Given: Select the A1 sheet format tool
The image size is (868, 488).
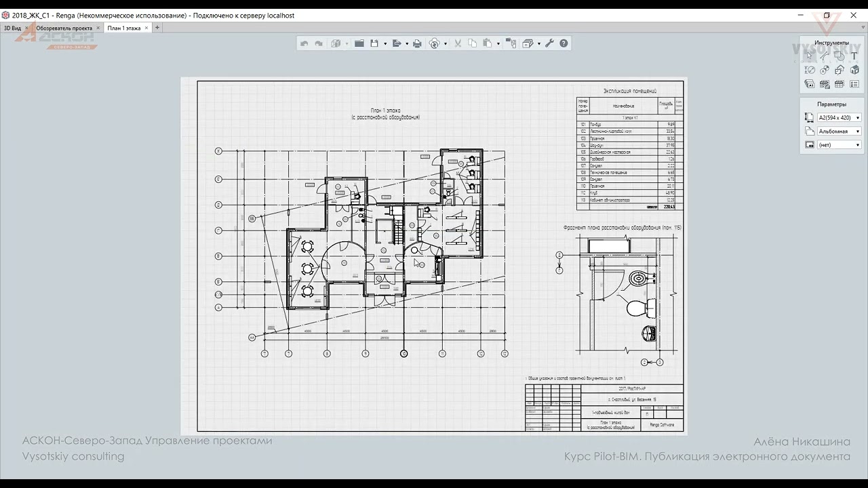Looking at the screenshot, I should (x=810, y=85).
